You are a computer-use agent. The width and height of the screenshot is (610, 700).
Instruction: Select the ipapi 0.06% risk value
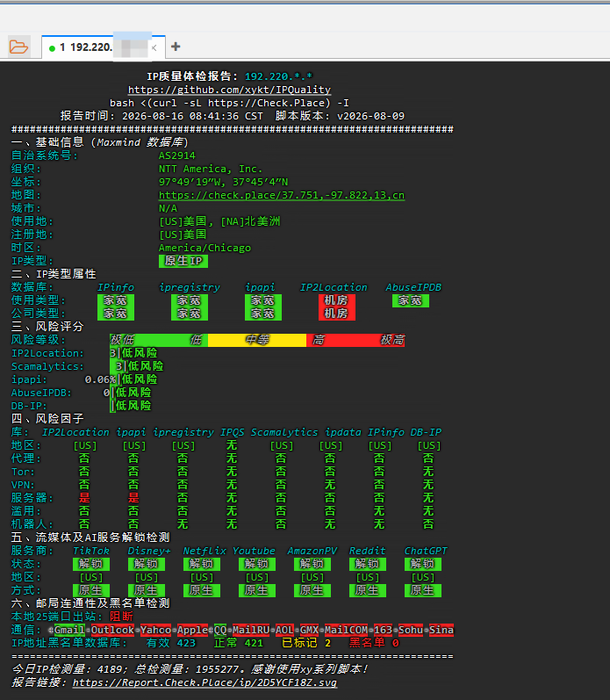click(x=100, y=380)
